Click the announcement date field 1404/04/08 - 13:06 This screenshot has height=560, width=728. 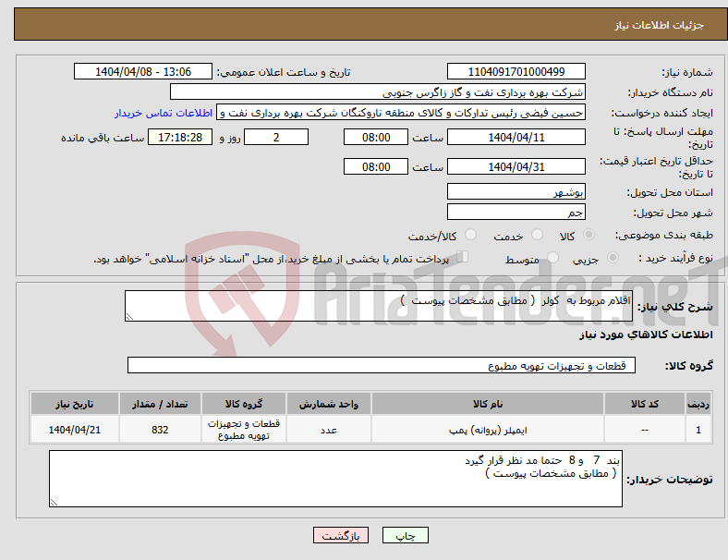tap(143, 71)
